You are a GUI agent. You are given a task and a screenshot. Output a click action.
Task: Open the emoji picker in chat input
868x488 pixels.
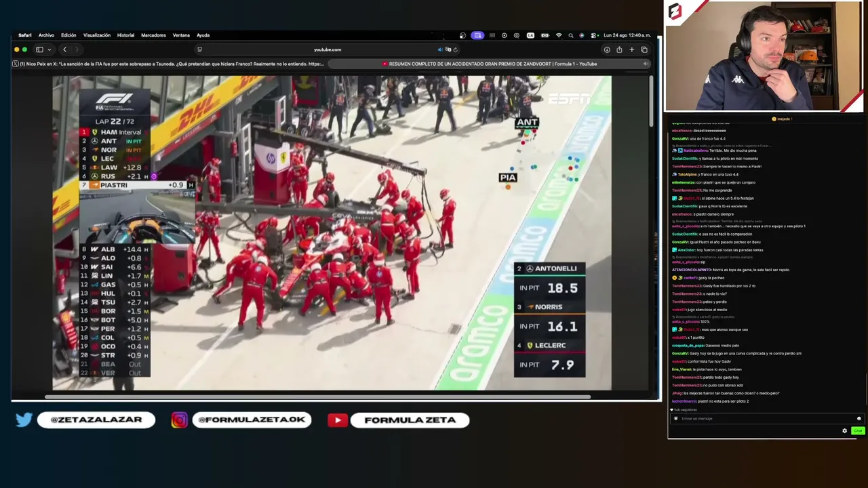tap(859, 418)
